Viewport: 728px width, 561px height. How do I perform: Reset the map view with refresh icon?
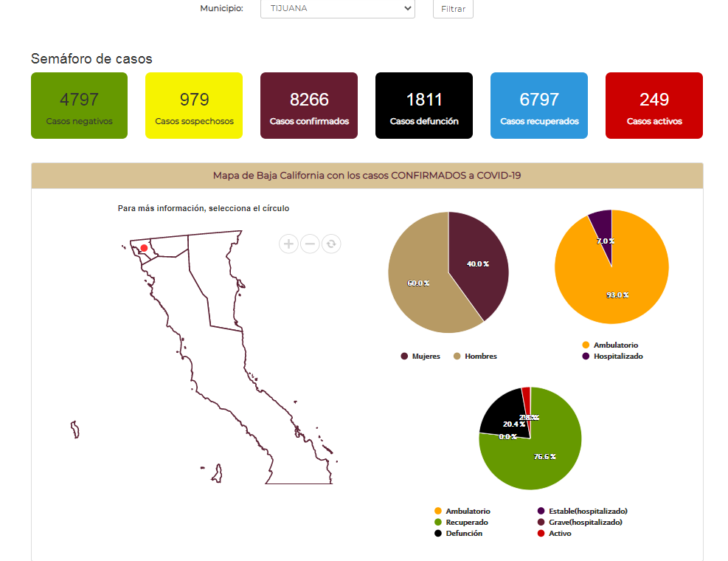click(331, 244)
